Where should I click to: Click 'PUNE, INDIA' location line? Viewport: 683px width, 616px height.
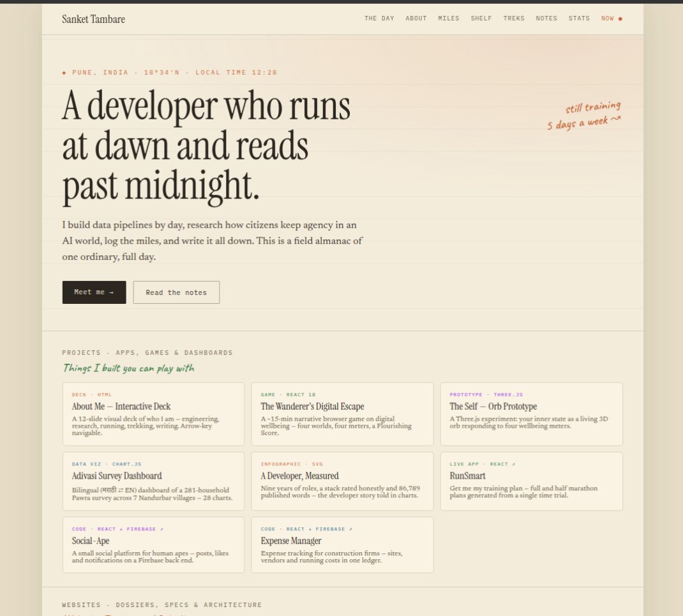[169, 72]
